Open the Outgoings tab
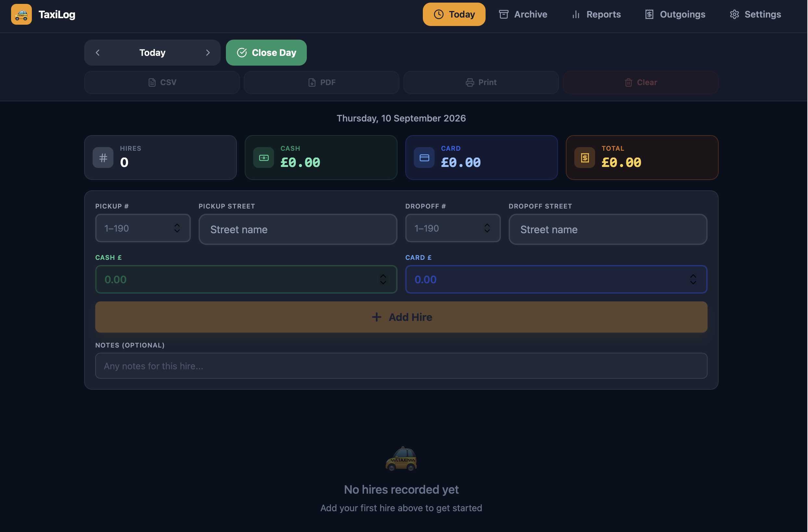 (675, 14)
